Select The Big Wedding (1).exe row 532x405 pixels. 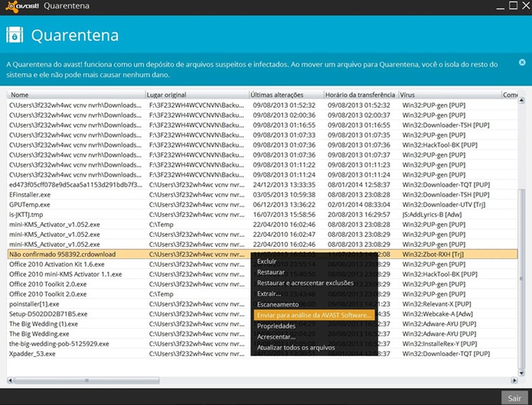(x=262, y=324)
